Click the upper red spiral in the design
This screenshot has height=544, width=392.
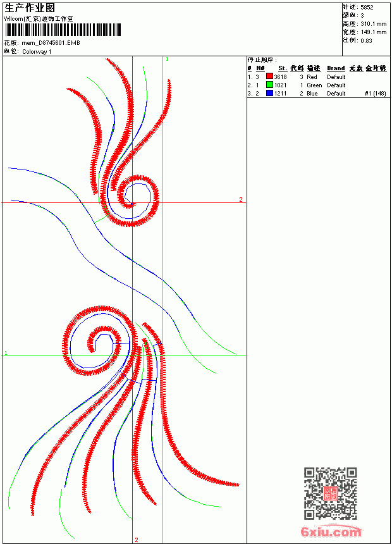[x=133, y=201]
